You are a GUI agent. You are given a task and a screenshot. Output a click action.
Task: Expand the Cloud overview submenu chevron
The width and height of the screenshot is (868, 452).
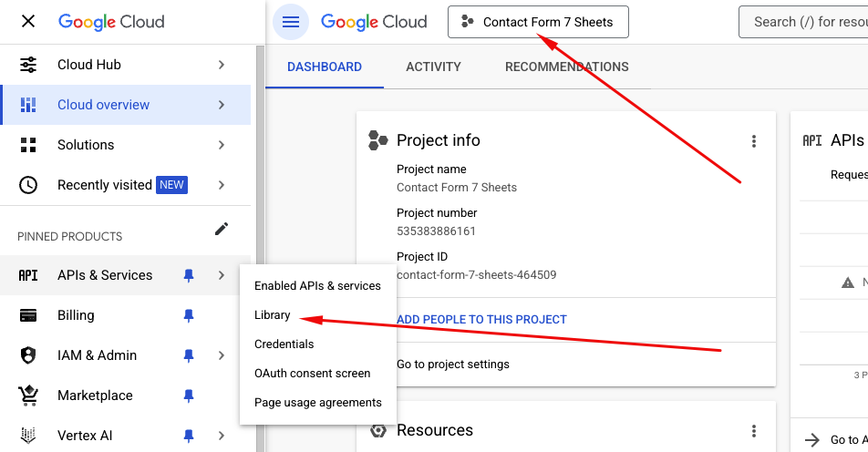(x=222, y=105)
